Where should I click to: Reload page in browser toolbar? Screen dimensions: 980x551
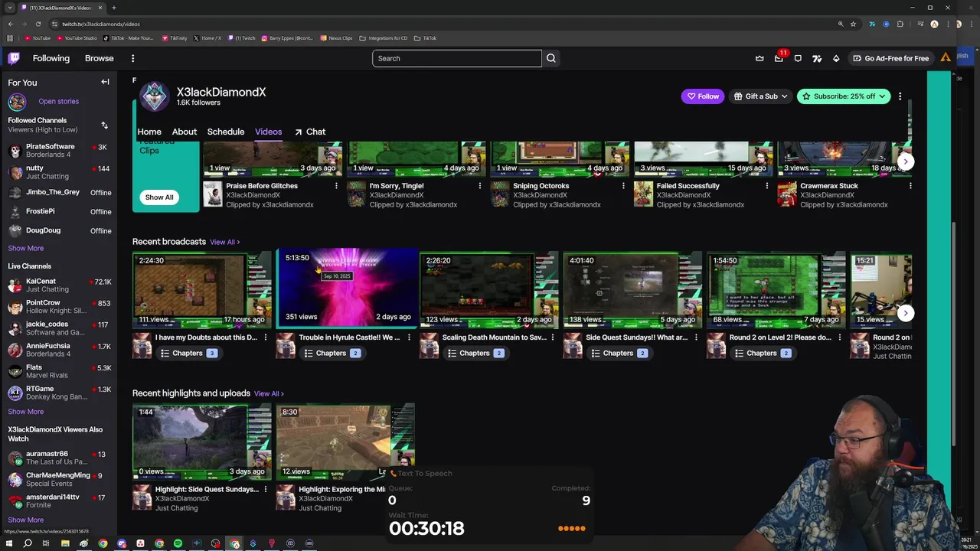point(38,24)
